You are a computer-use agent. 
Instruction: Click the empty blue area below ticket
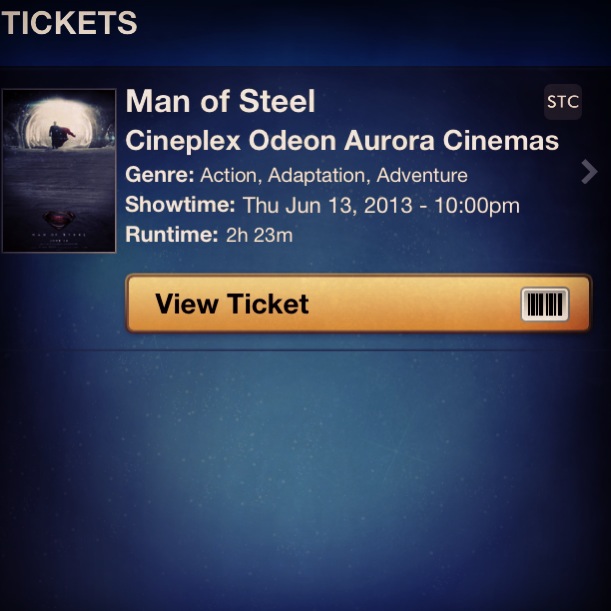(x=306, y=481)
